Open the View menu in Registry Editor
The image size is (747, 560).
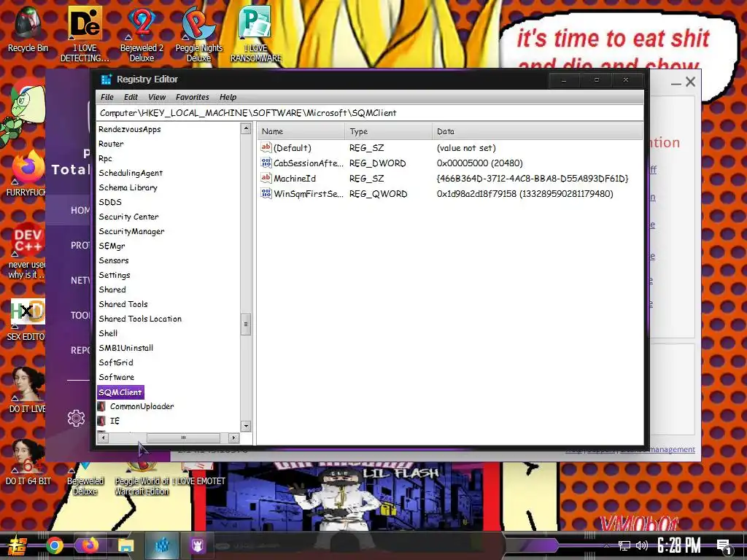pos(157,97)
